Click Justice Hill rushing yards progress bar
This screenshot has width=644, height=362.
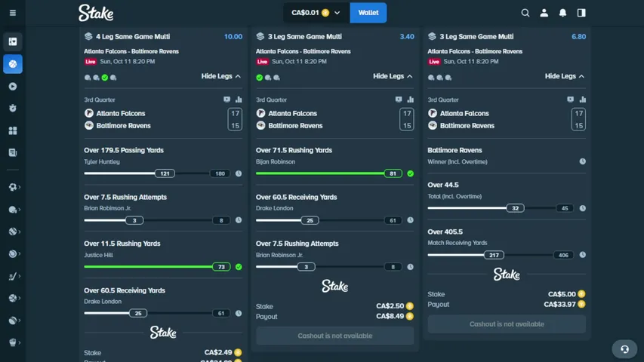157,267
